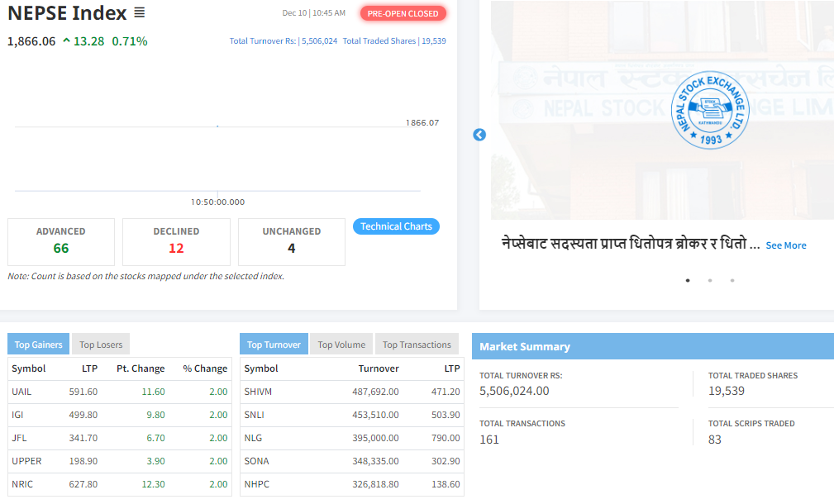Click SHIVM turnover value 487,692.00
Image resolution: width=834 pixels, height=504 pixels.
coord(375,392)
